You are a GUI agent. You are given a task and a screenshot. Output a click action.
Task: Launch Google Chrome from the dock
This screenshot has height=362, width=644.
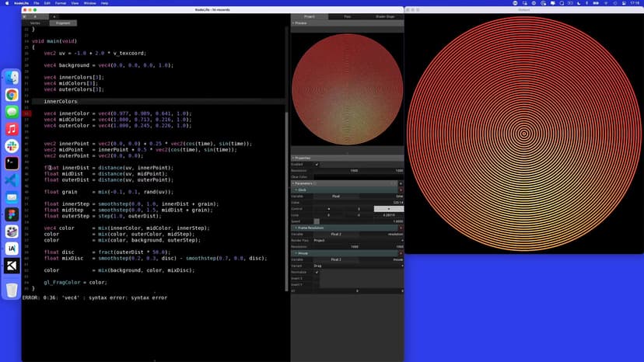click(12, 95)
